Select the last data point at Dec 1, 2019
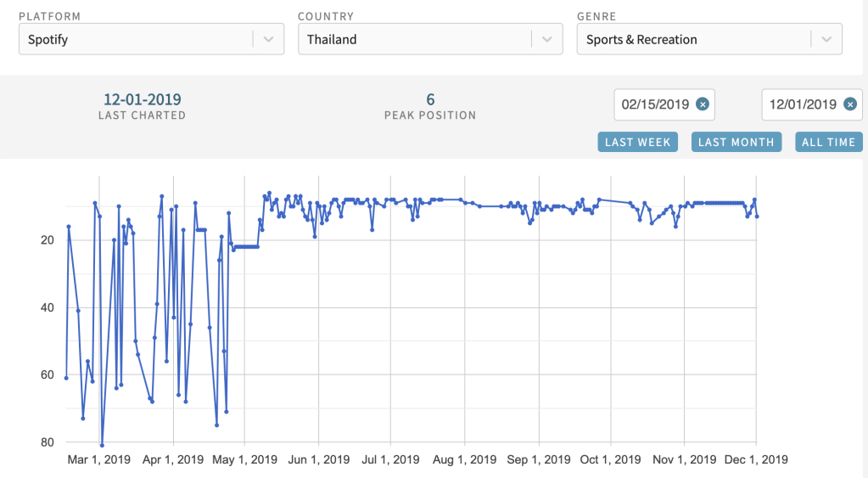Image resolution: width=868 pixels, height=478 pixels. click(757, 217)
